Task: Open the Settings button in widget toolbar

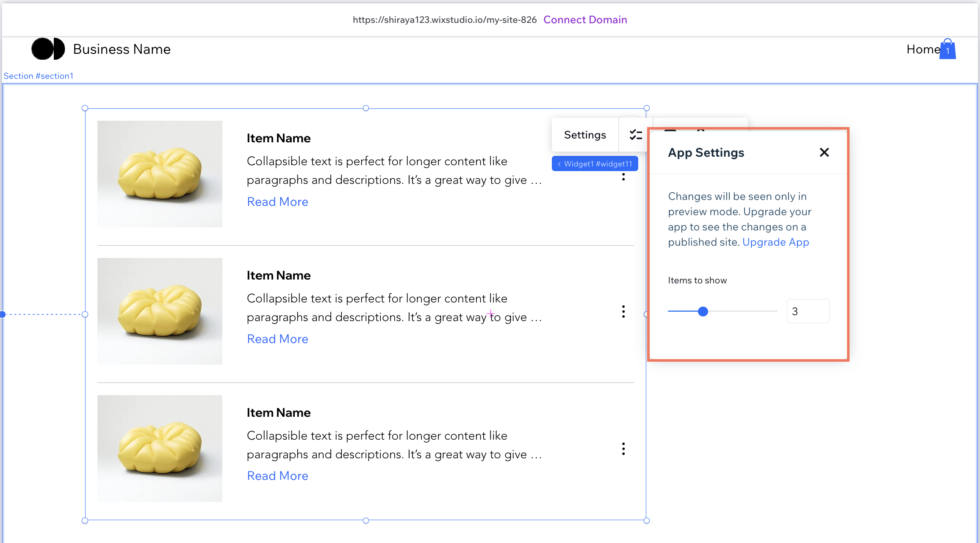Action: click(x=585, y=135)
